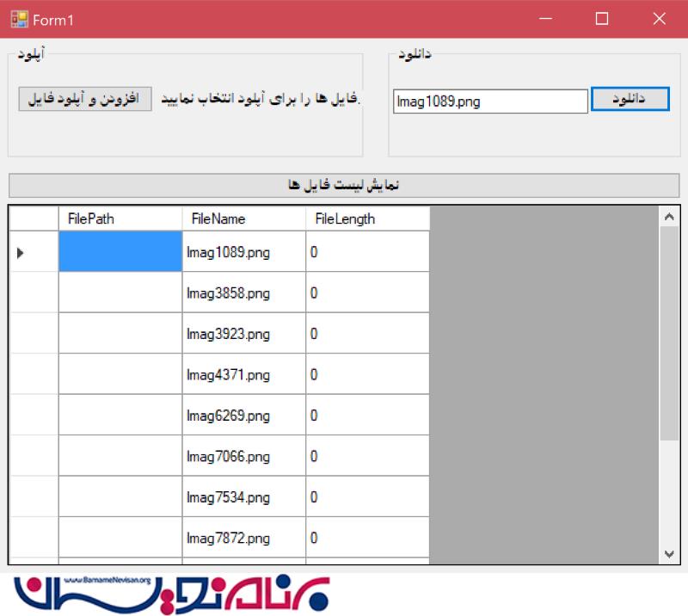Click the grid scrollbar up arrow
This screenshot has width=688, height=616.
[x=669, y=217]
